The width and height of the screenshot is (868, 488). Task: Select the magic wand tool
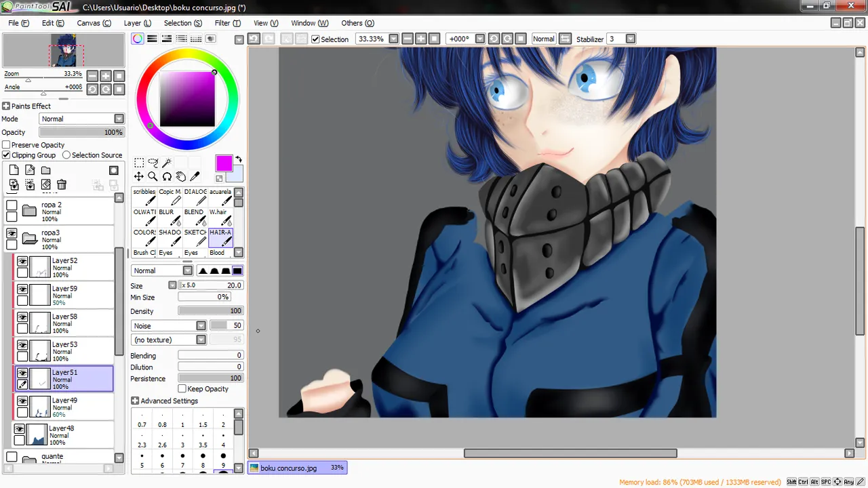(167, 163)
